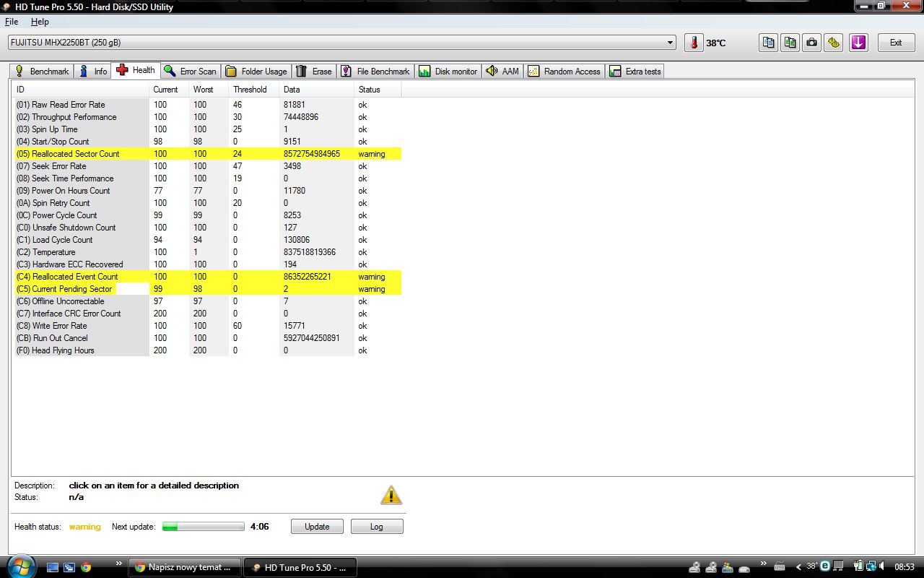Switch to the Info tab
Screen dimensions: 924x578
tap(93, 71)
